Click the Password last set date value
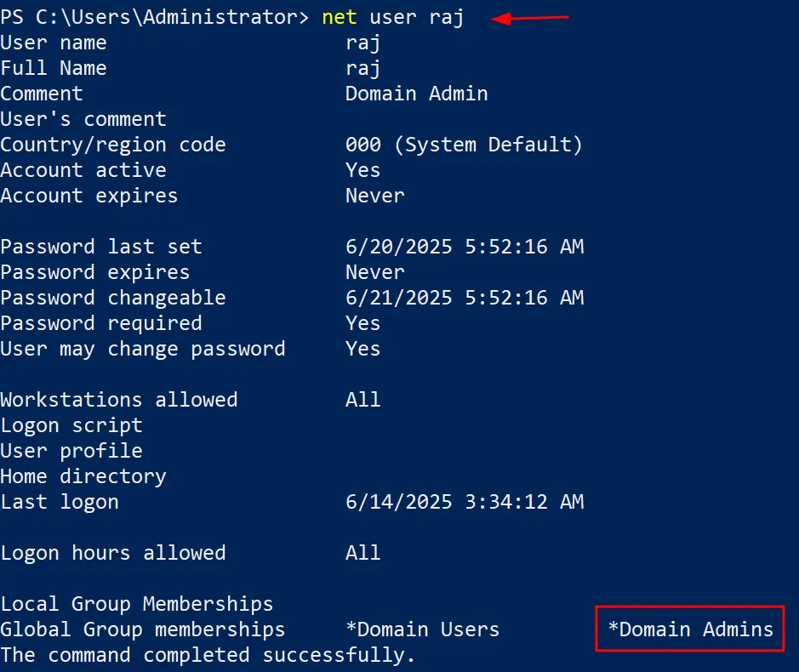 pos(464,247)
